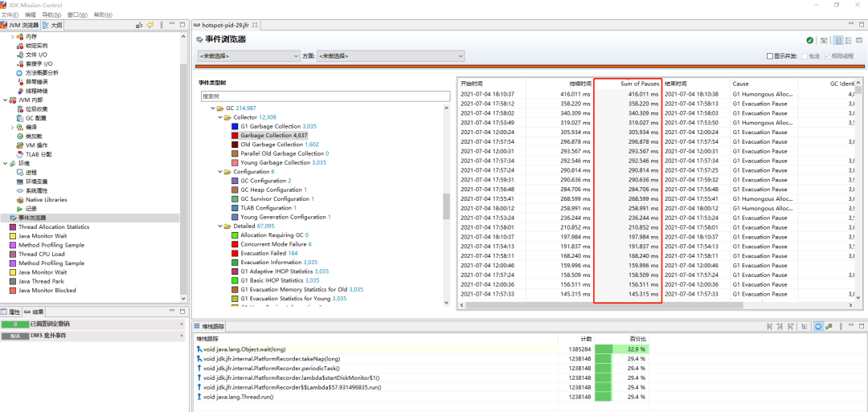The image size is (868, 412).
Task: Select the Old Garbage Collection dark red swatch
Action: pos(235,145)
